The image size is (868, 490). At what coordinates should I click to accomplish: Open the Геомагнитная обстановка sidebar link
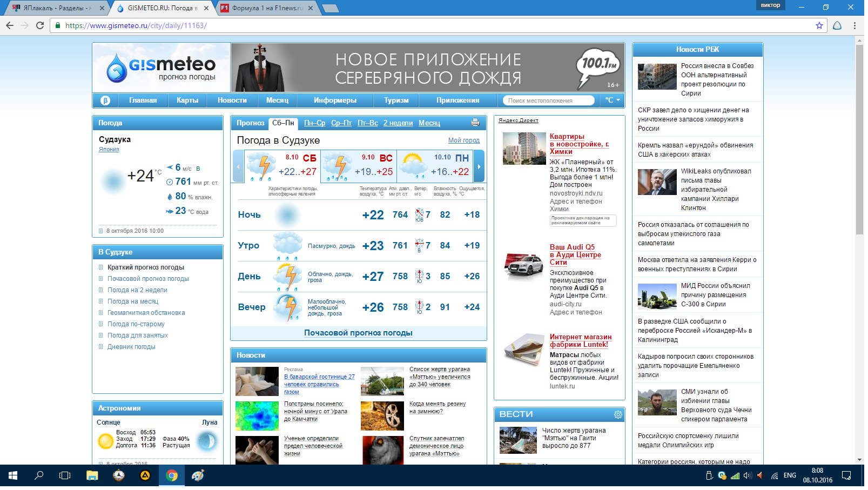tap(146, 313)
